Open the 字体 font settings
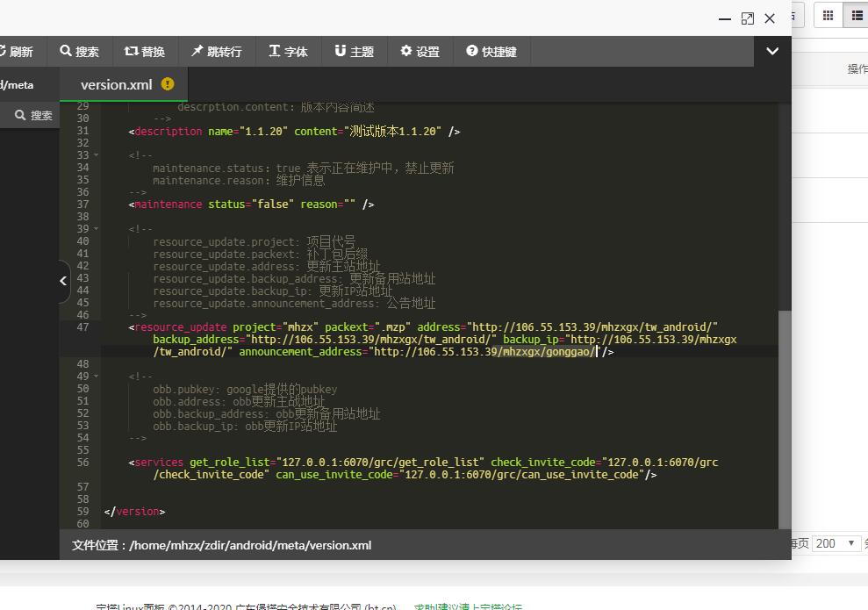The width and height of the screenshot is (868, 610). pos(288,52)
